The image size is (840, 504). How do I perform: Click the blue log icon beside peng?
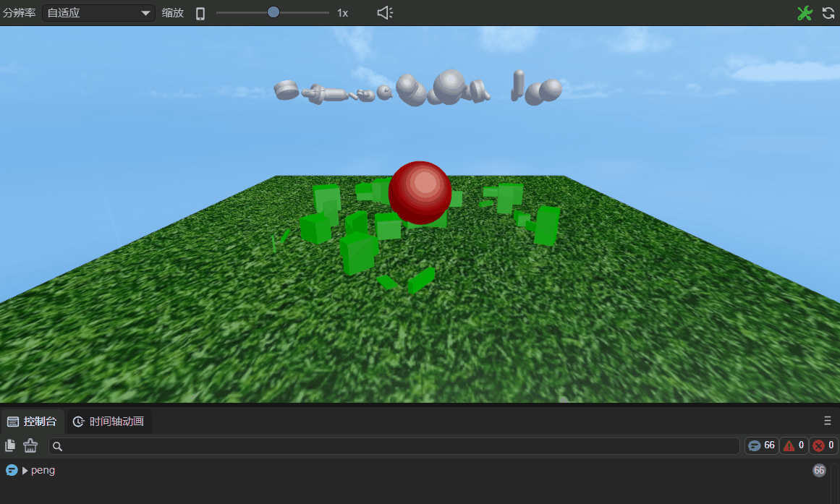click(12, 470)
